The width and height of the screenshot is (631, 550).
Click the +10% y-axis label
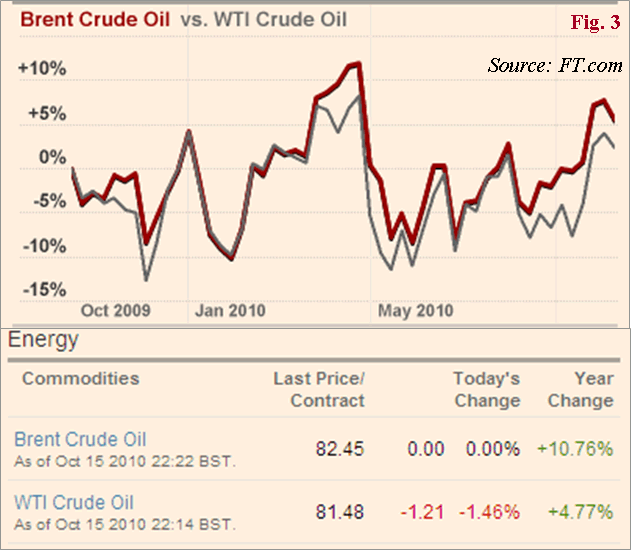click(x=42, y=69)
